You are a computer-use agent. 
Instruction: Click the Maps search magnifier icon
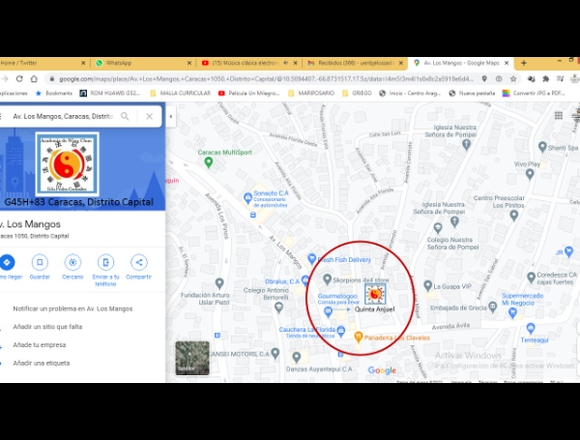(x=125, y=116)
